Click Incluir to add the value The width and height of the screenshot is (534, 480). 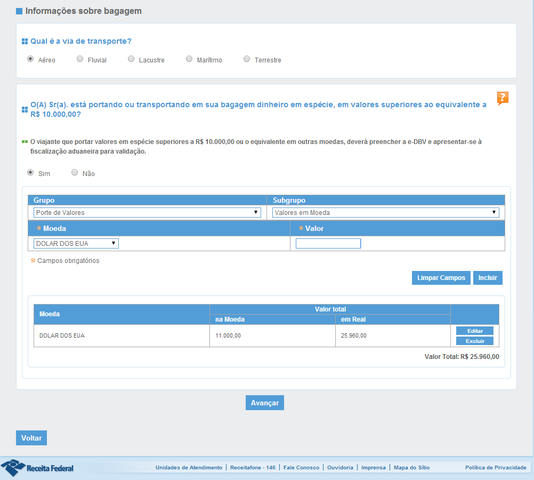(488, 278)
